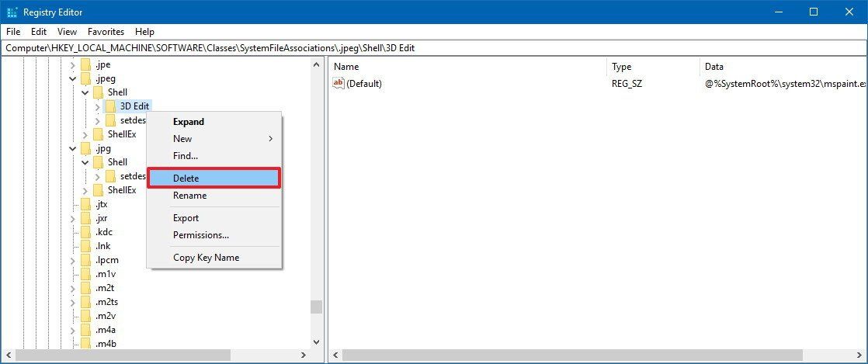
Task: Open the File menu
Action: (x=13, y=32)
